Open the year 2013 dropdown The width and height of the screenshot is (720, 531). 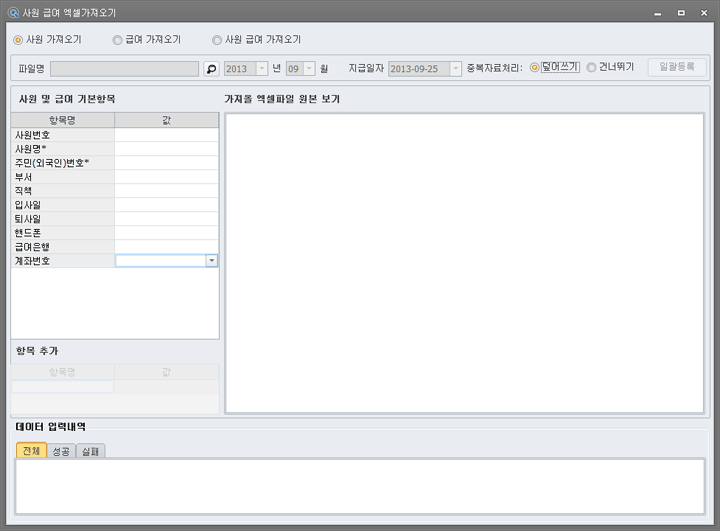click(262, 69)
